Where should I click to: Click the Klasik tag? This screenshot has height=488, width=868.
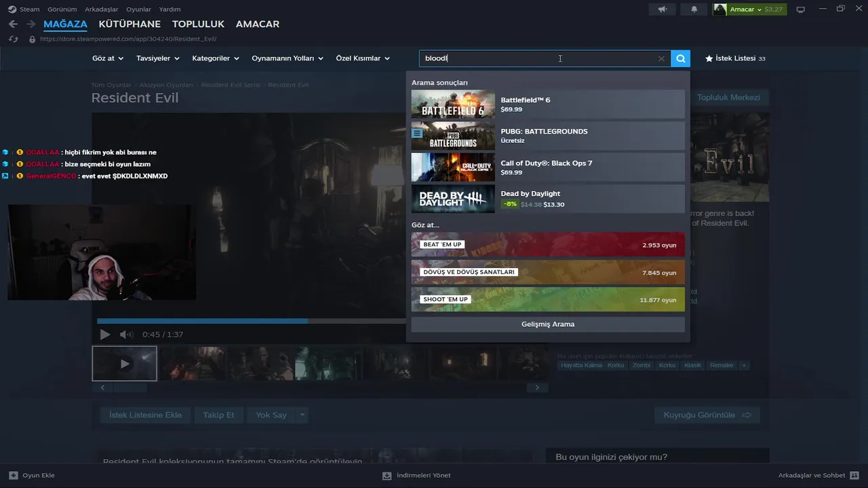(692, 365)
